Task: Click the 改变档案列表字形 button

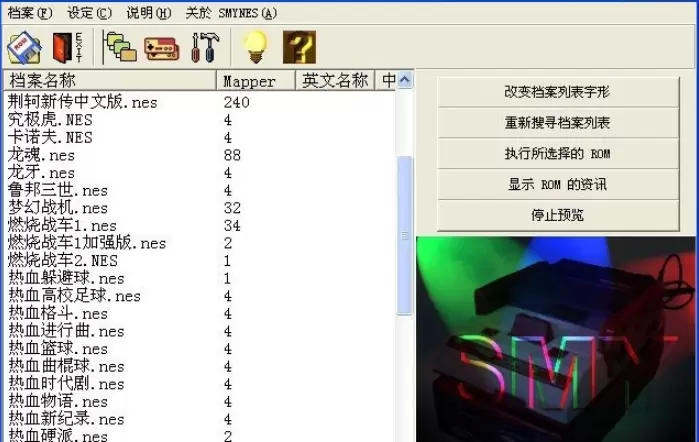Action: pyautogui.click(x=557, y=92)
